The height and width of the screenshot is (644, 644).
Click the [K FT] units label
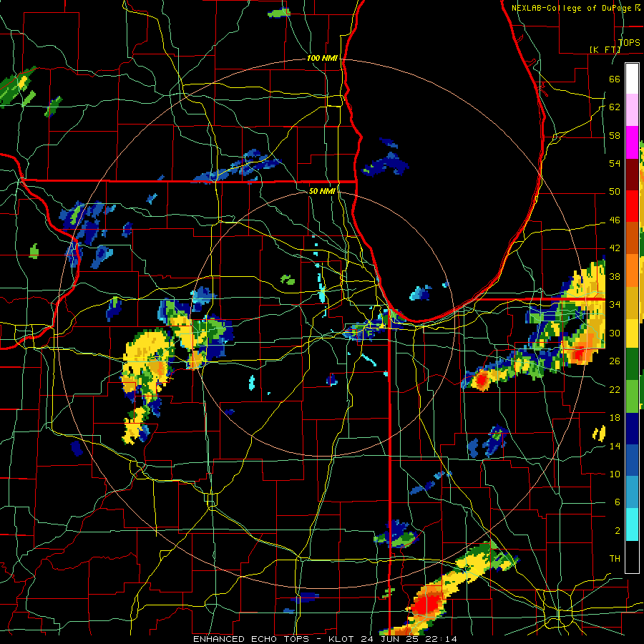coord(605,49)
